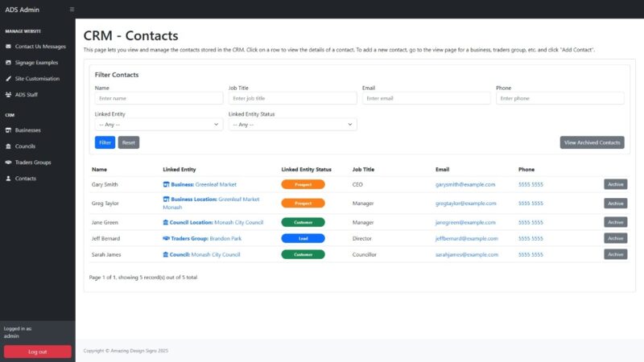
Task: Archive the Gary Smith contact
Action: coord(615,184)
